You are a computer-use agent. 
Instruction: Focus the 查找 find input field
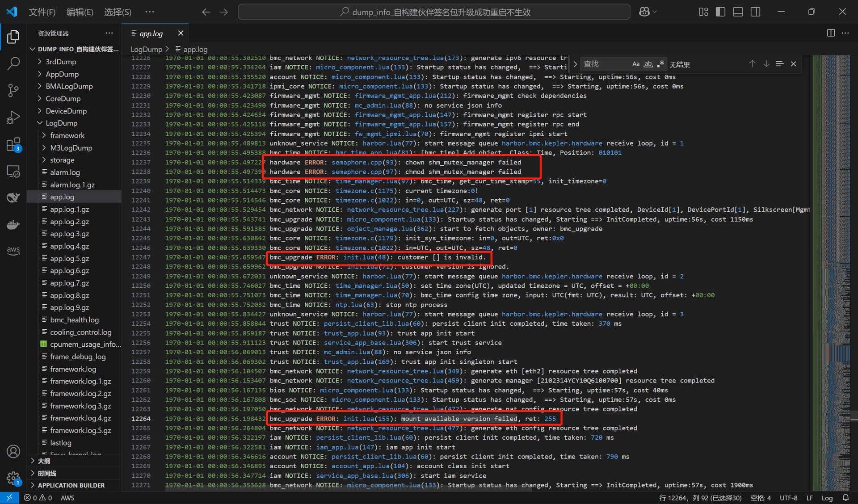(606, 64)
